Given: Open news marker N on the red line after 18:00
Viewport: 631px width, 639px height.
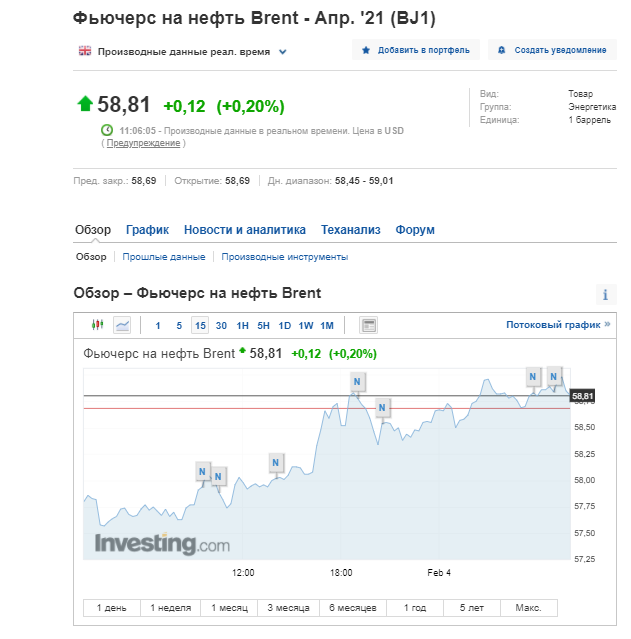Looking at the screenshot, I should [x=382, y=408].
